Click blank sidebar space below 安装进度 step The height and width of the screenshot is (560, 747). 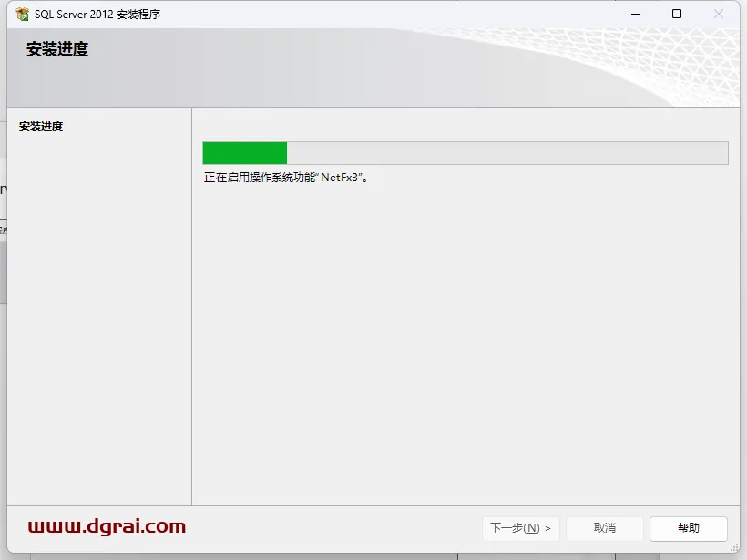point(99,319)
